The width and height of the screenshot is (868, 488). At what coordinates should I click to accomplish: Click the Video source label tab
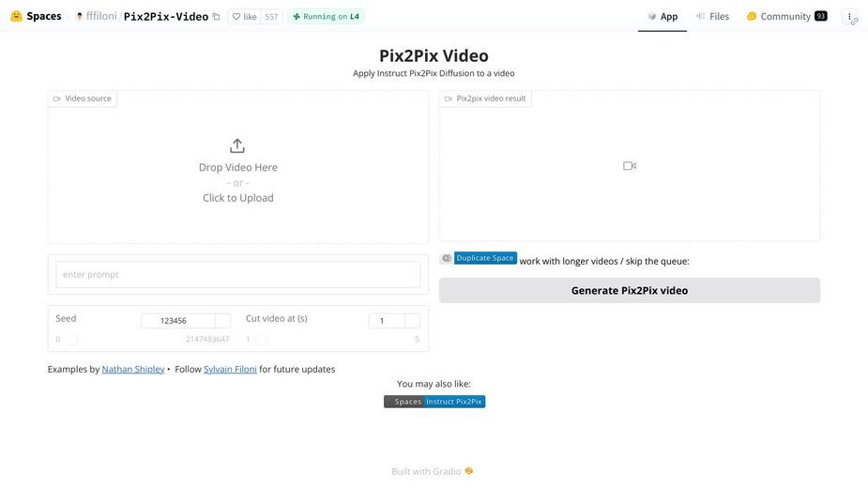point(83,99)
